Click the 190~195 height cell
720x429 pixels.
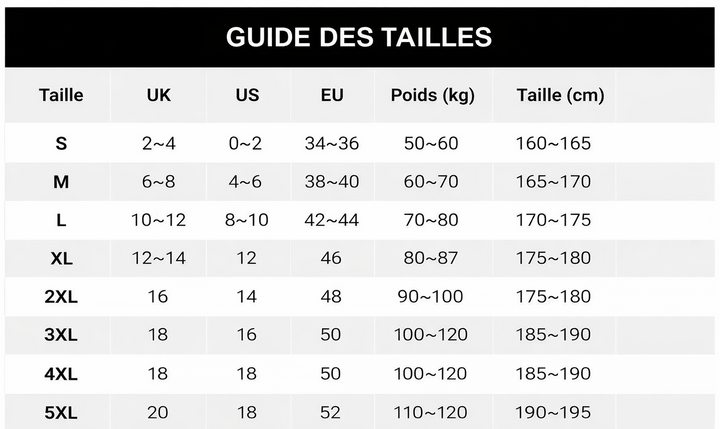[553, 411]
